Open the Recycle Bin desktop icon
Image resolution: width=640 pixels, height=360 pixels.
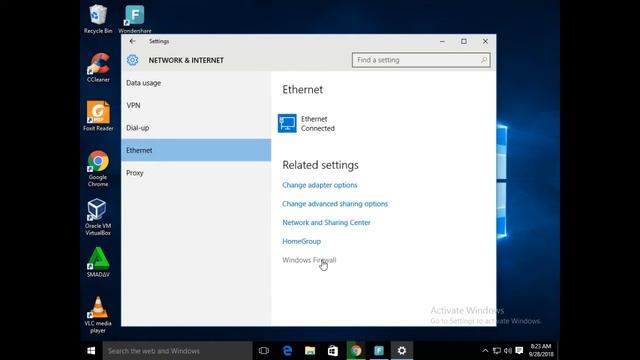[x=98, y=19]
